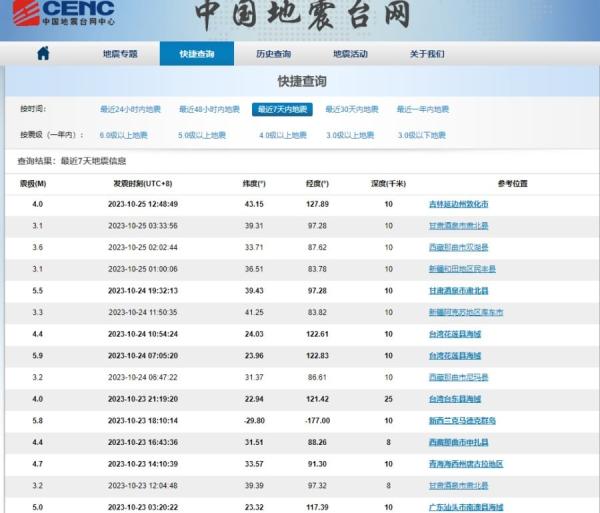Click the 按震级（一年内） filter label
Viewport: 600px width, 513px height.
tap(52, 135)
